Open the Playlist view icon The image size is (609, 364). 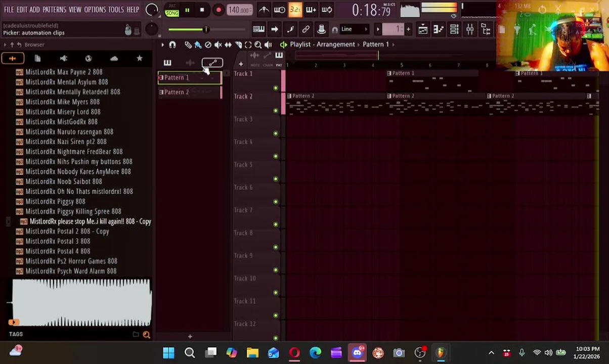click(423, 29)
